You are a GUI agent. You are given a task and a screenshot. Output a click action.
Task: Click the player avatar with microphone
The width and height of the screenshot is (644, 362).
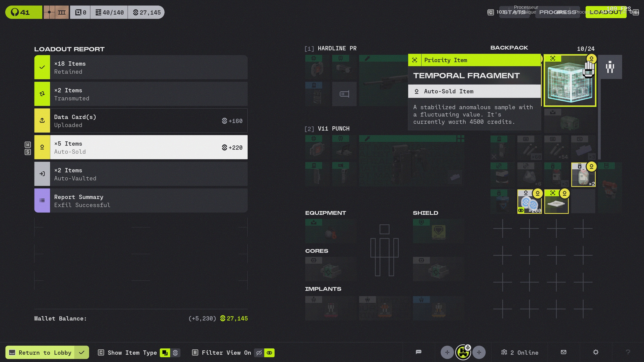coord(463,352)
